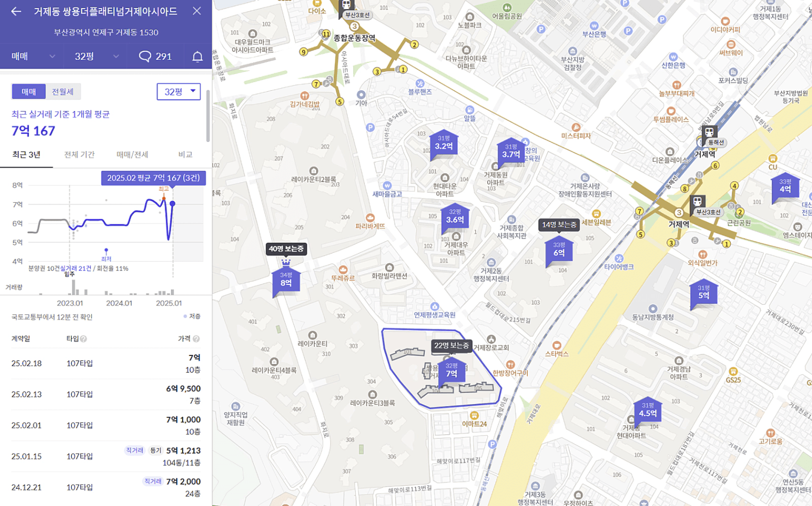Click the 거제역 subway station icon
Image resolution: width=812 pixels, height=506 pixels.
tap(697, 201)
